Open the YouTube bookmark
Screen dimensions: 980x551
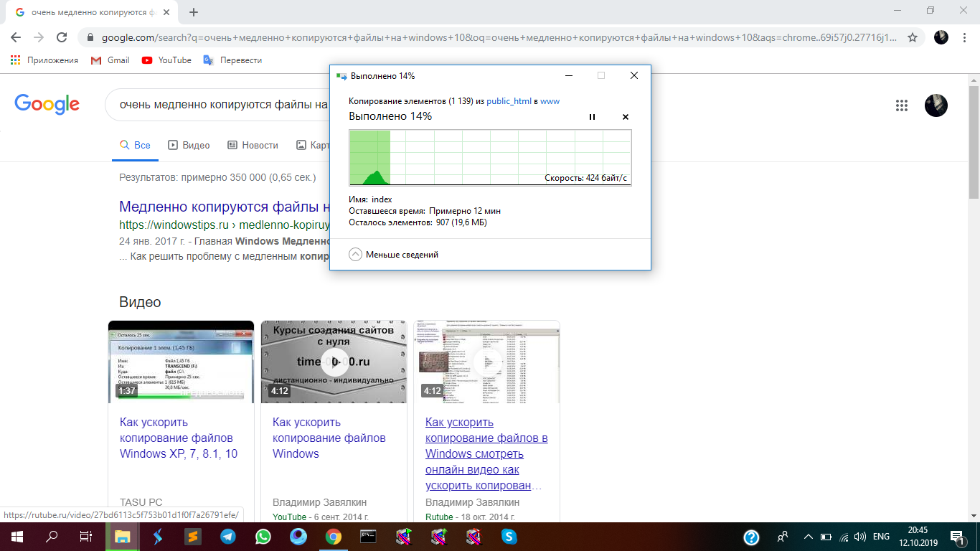pos(166,60)
